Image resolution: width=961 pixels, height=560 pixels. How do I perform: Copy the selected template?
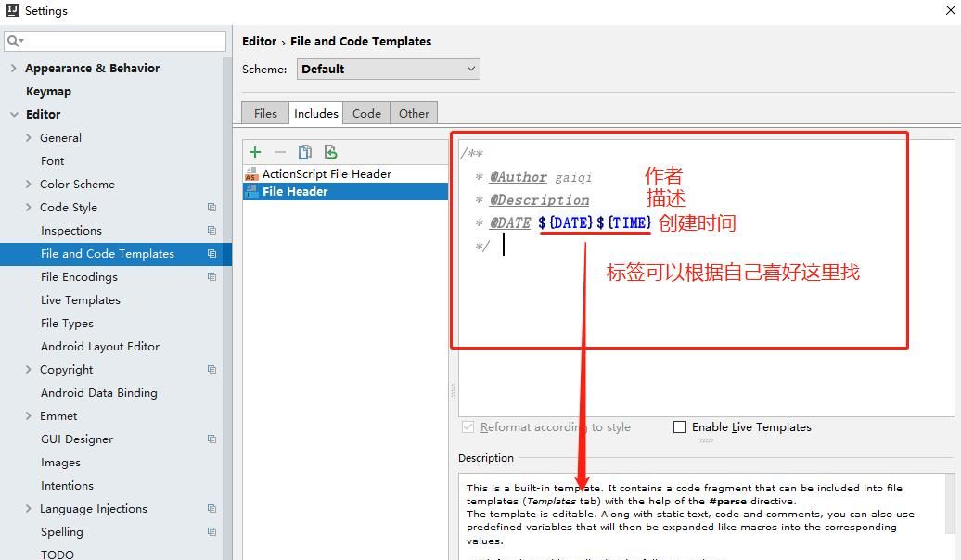coord(304,152)
